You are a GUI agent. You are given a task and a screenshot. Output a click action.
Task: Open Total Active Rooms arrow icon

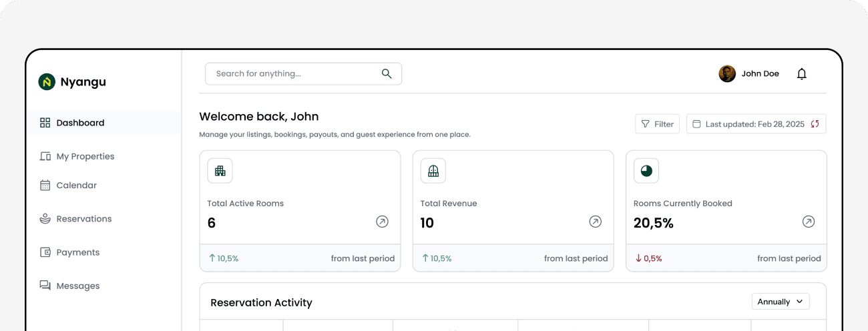[382, 222]
